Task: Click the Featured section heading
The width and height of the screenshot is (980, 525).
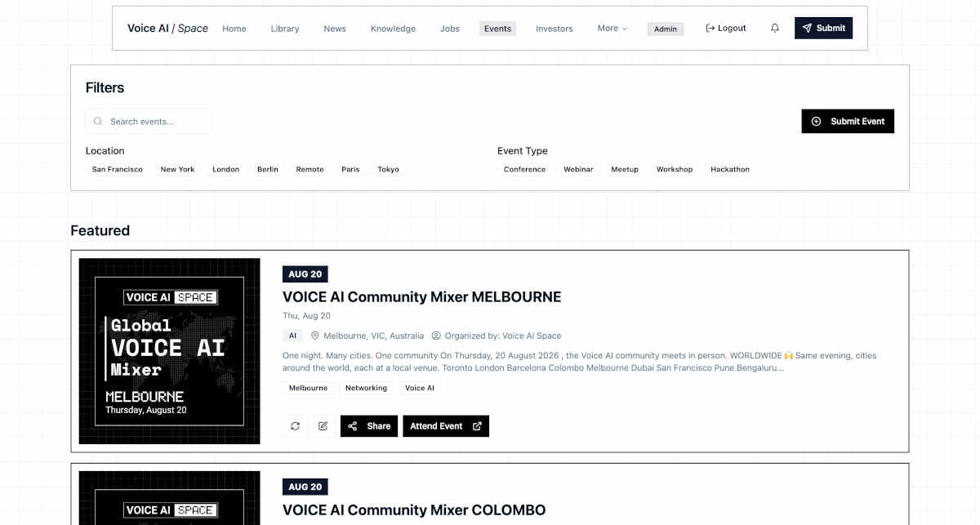Action: pyautogui.click(x=100, y=230)
